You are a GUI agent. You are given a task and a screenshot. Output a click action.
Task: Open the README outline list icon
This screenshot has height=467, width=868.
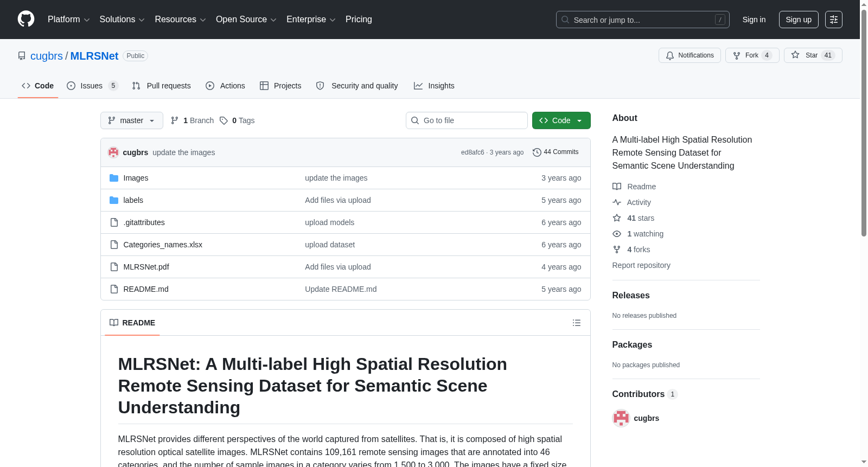click(x=577, y=323)
